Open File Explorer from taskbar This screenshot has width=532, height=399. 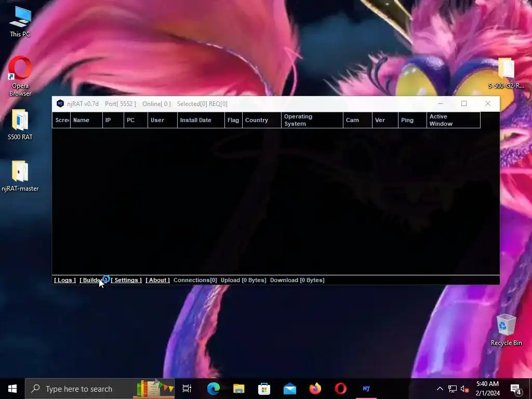[239, 389]
